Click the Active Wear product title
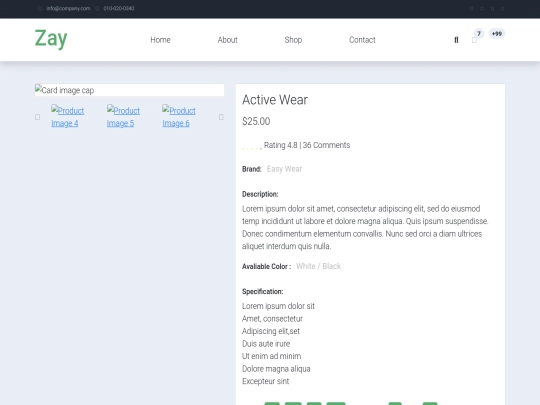Viewport: 540px width, 405px height. 275,100
